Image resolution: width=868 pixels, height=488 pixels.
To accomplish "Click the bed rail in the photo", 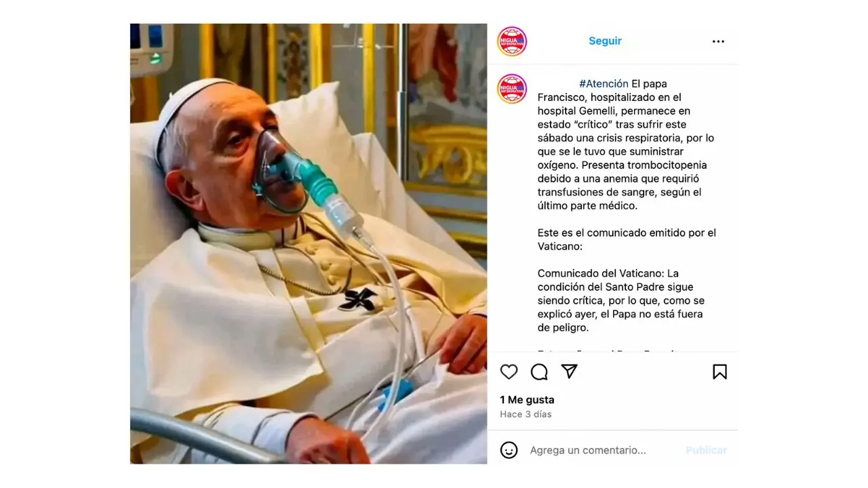I will [203, 436].
